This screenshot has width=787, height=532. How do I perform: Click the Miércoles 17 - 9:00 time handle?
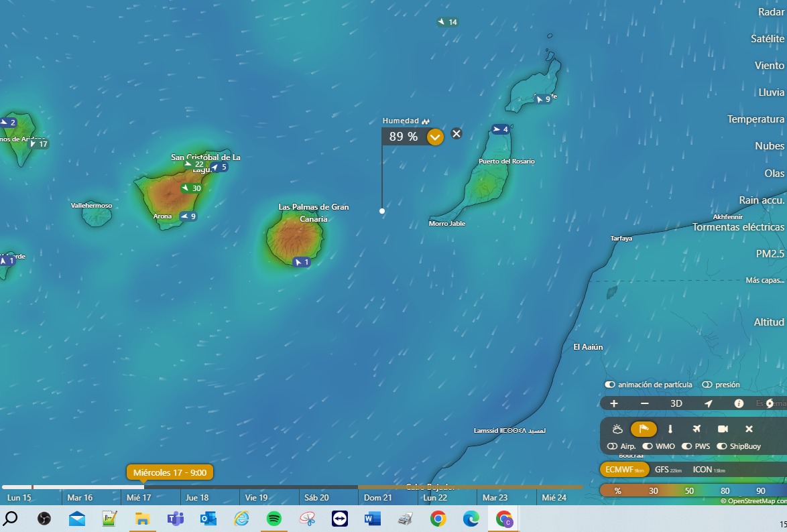click(170, 473)
